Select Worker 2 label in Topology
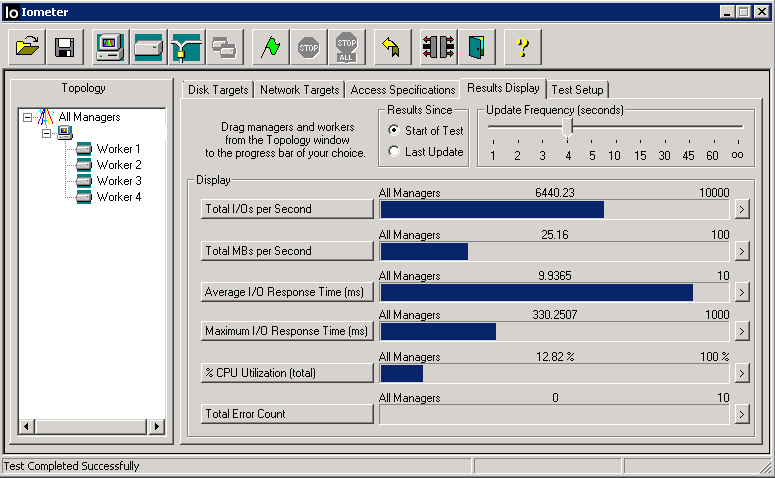 [119, 165]
